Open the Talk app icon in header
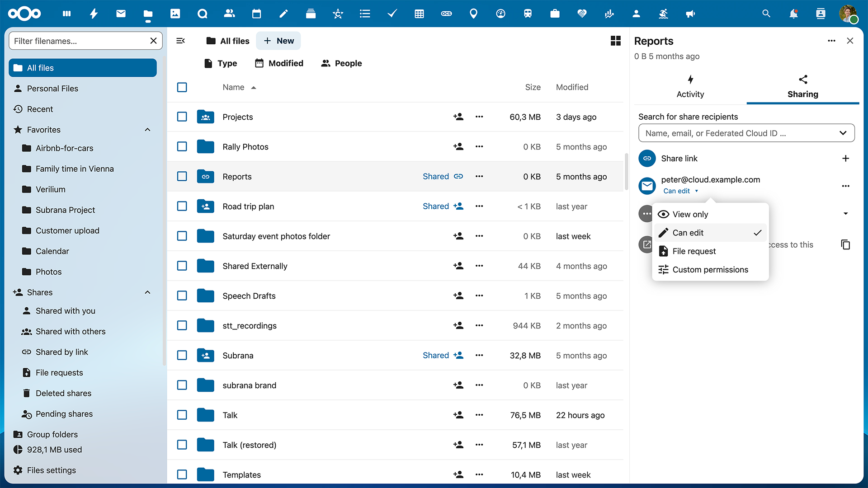The width and height of the screenshot is (868, 488). click(202, 14)
